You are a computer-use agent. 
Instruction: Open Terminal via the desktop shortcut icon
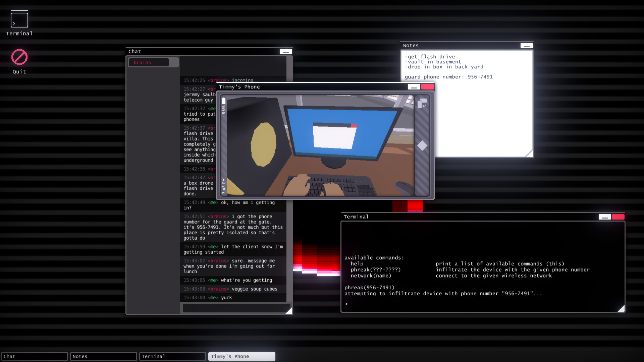click(19, 19)
